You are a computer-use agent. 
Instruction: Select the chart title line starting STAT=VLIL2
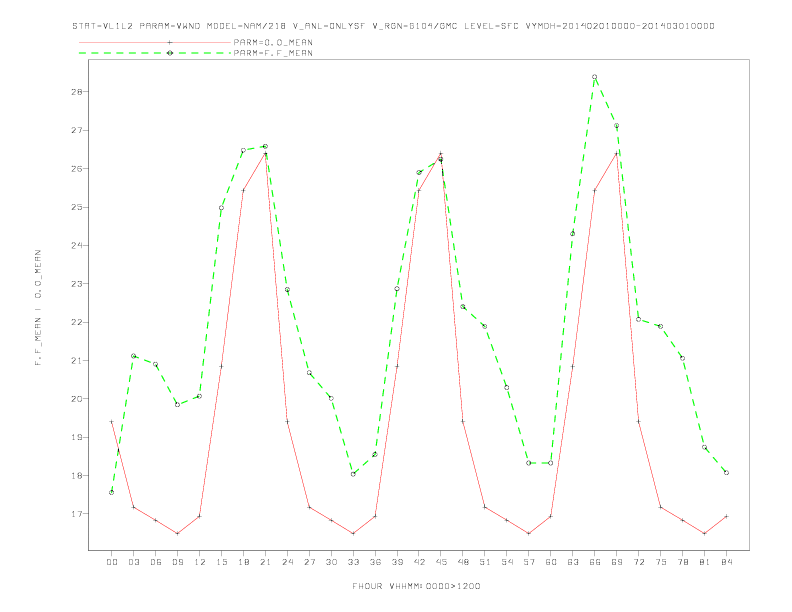click(x=393, y=26)
